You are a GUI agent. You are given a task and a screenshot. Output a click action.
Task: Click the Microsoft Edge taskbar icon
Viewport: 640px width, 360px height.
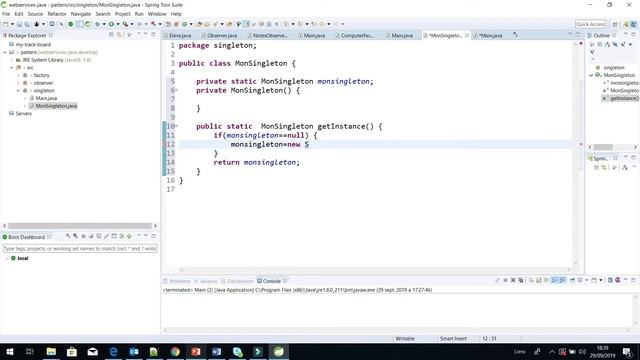pyautogui.click(x=113, y=351)
